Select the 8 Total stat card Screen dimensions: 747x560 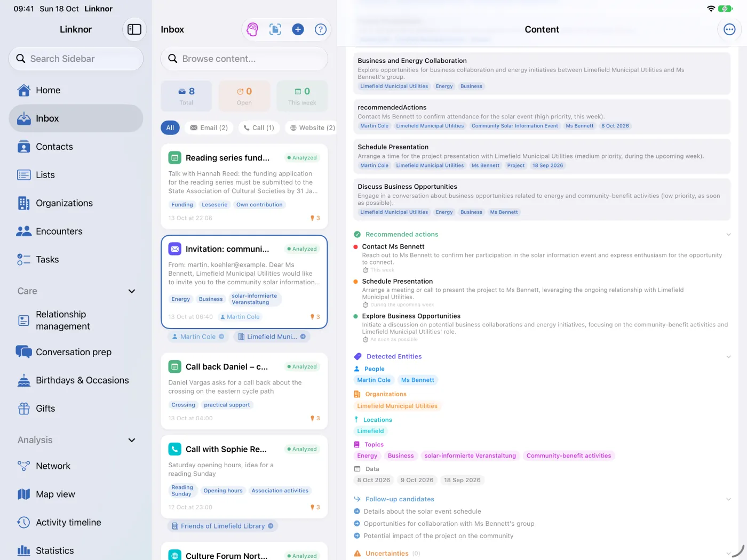(186, 96)
